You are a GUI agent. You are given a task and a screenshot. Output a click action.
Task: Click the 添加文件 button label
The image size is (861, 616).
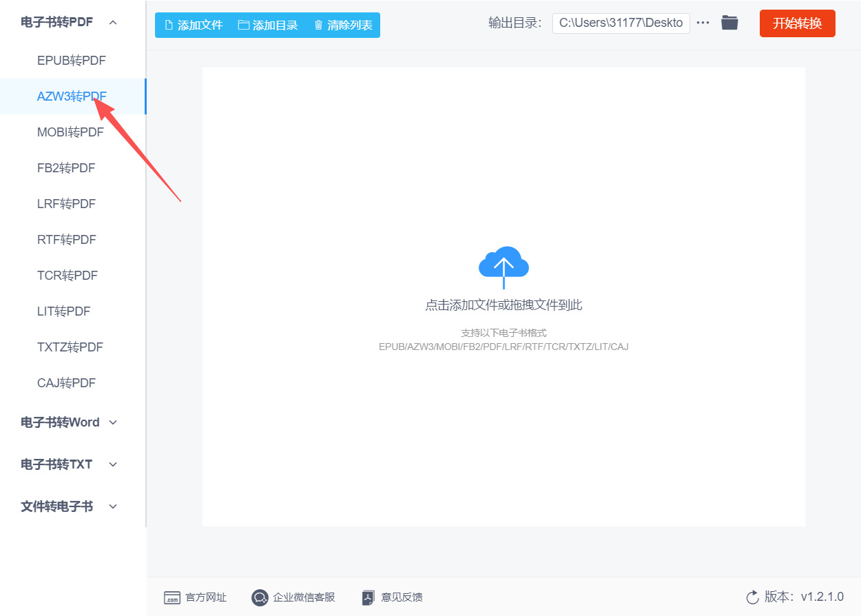click(200, 25)
